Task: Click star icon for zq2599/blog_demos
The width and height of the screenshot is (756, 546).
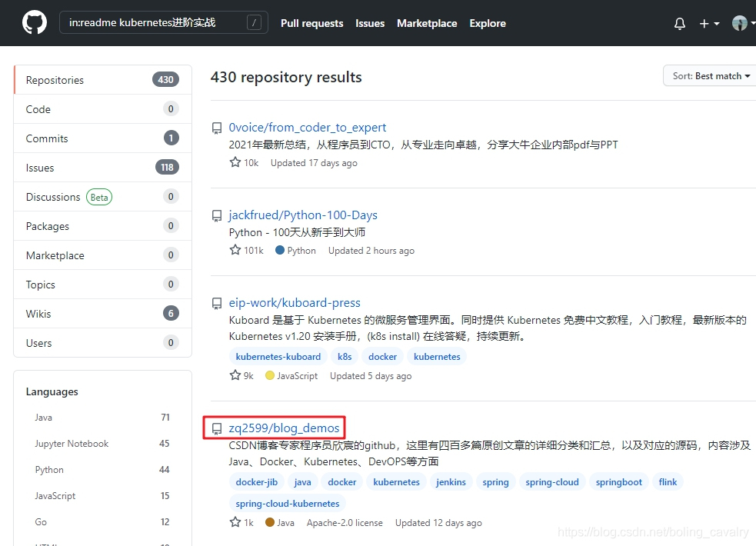Action: pos(235,522)
